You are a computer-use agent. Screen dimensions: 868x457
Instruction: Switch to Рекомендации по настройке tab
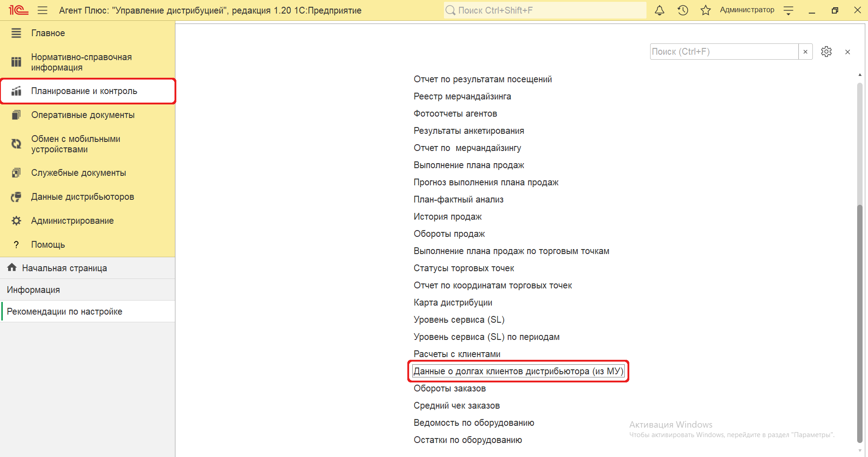[x=88, y=311]
